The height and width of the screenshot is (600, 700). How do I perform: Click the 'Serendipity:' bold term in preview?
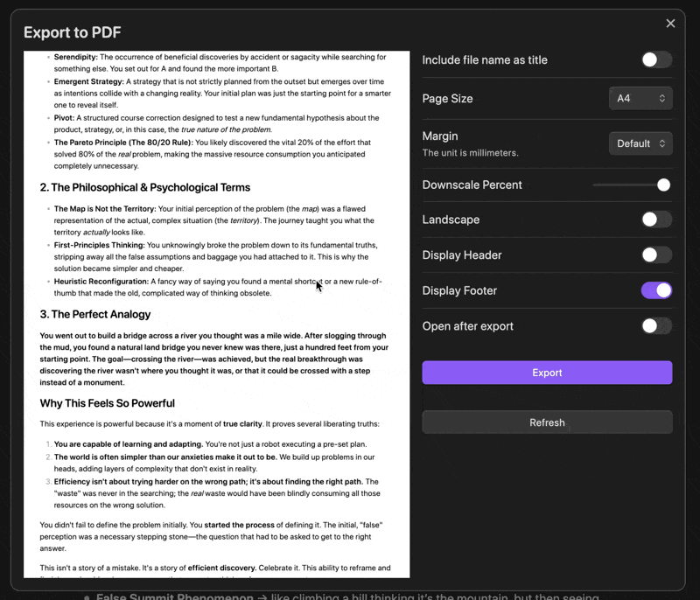75,57
